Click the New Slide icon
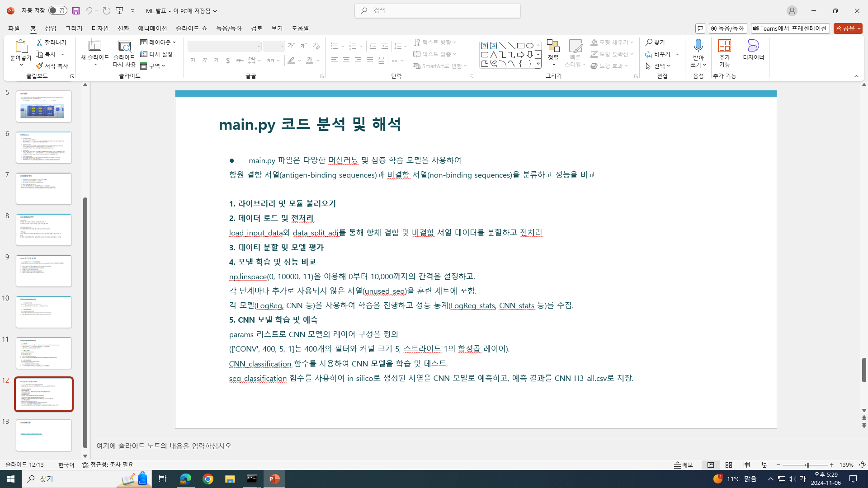 (94, 46)
